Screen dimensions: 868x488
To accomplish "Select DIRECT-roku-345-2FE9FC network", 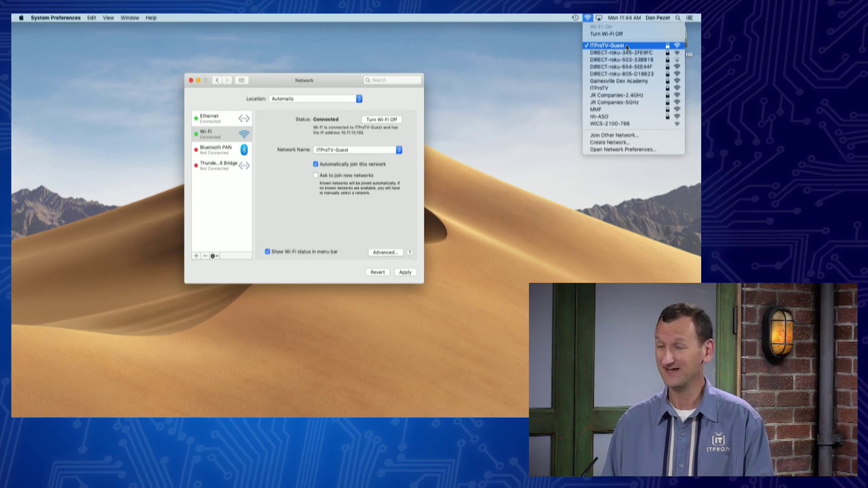I will coord(633,53).
